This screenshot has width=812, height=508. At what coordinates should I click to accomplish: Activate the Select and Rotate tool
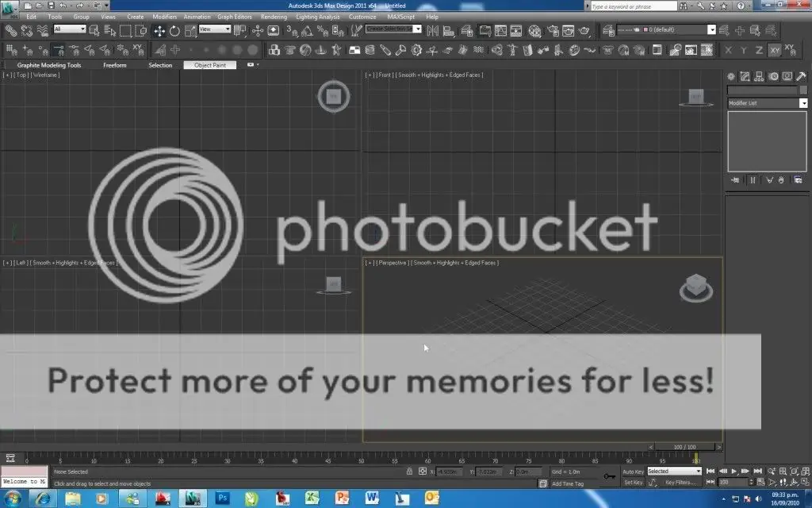(174, 31)
